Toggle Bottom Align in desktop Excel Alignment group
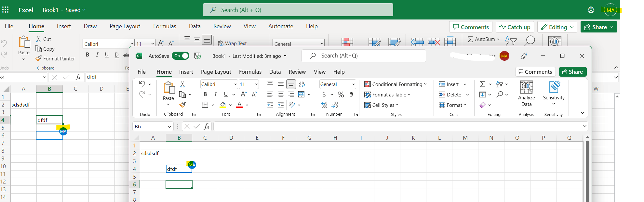This screenshot has height=202, width=644. (291, 84)
